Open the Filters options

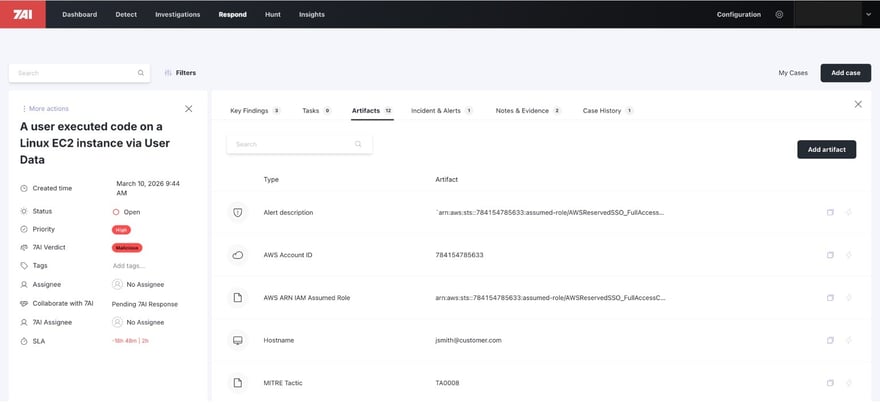pos(180,73)
